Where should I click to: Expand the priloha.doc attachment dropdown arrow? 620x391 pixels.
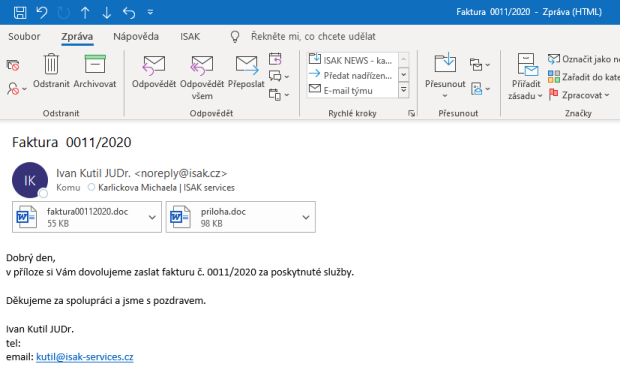(306, 217)
